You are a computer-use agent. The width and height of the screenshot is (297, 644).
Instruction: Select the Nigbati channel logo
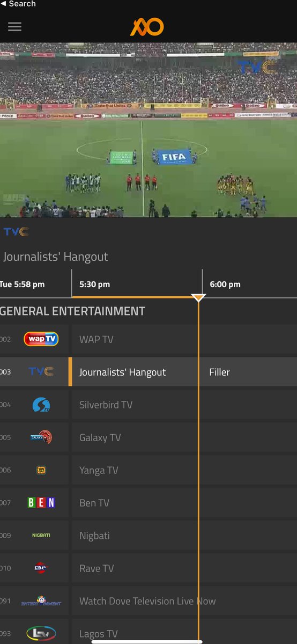coord(41,536)
